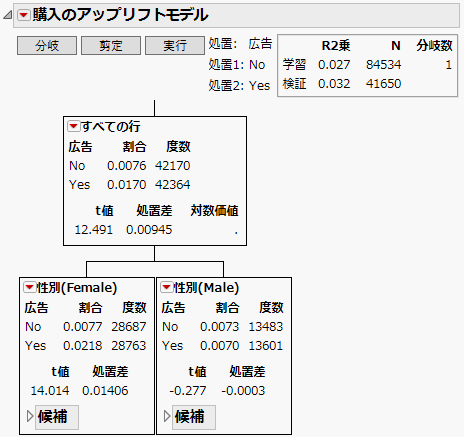Select the 検証 N value 41650
This screenshot has width=464, height=437.
pyautogui.click(x=384, y=84)
